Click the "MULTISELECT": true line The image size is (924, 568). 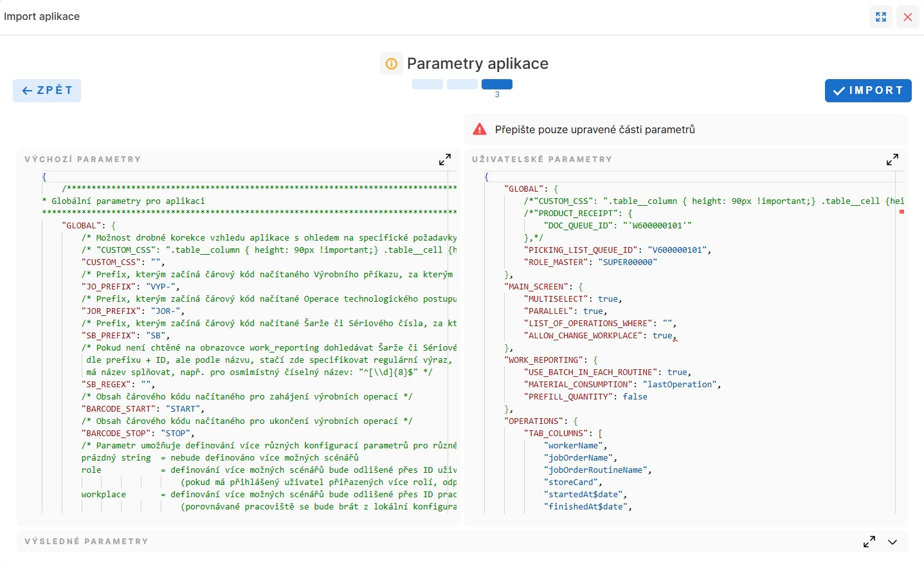point(573,299)
